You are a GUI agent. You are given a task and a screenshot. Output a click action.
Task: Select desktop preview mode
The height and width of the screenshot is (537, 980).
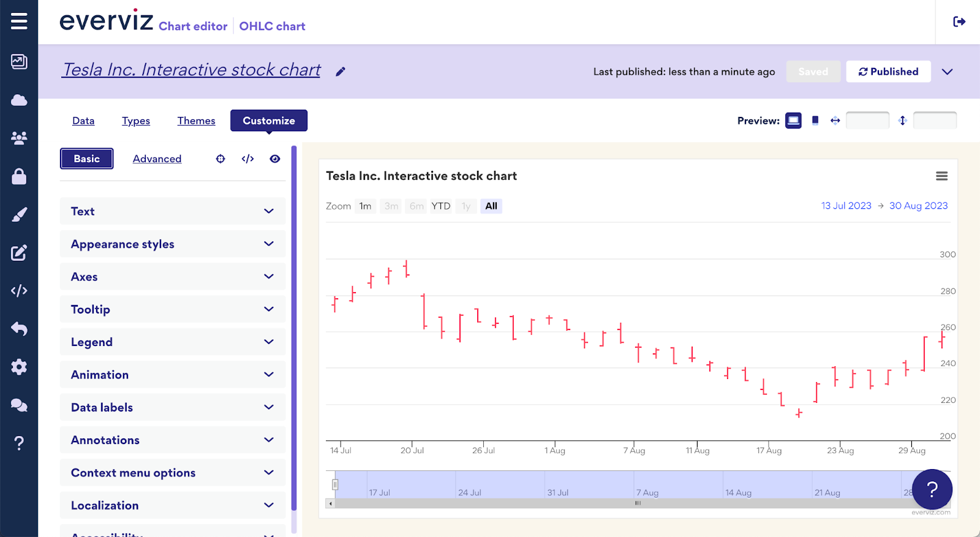coord(793,121)
